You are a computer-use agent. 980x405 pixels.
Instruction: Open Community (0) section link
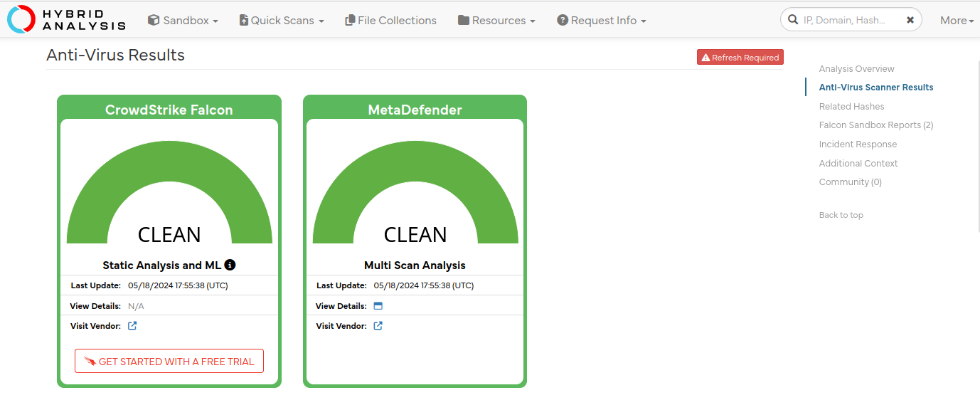(850, 182)
